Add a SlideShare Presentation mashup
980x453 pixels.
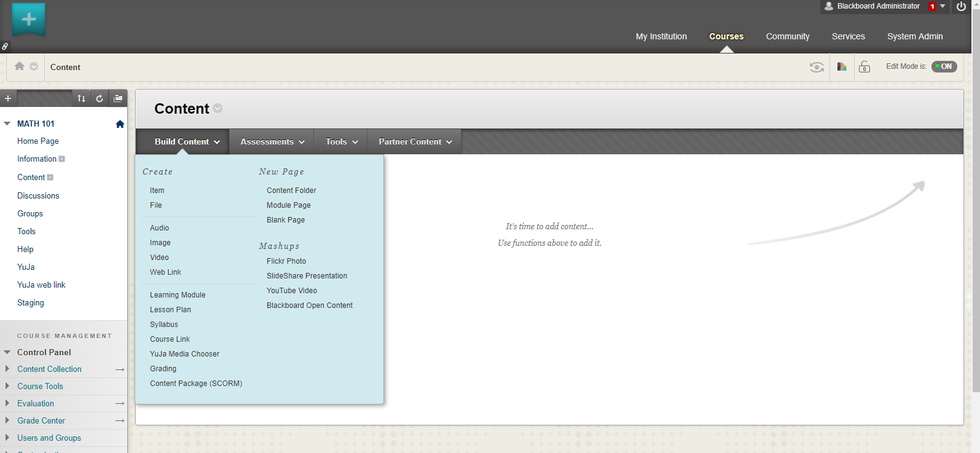[x=307, y=276]
